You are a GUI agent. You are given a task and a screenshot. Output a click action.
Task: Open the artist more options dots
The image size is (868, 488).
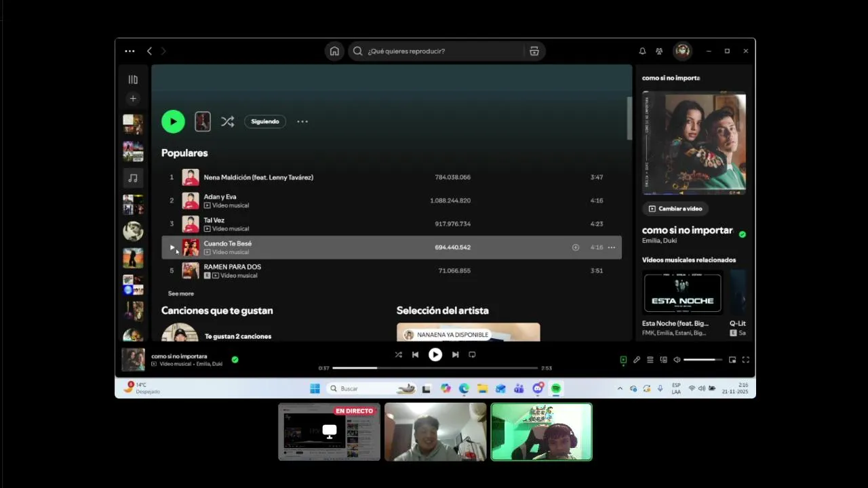coord(302,121)
